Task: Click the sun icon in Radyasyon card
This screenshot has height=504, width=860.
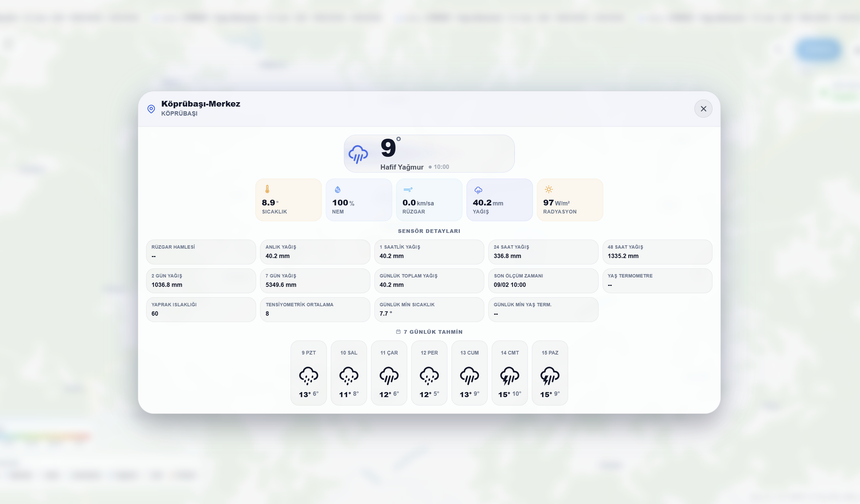Action: (x=548, y=189)
